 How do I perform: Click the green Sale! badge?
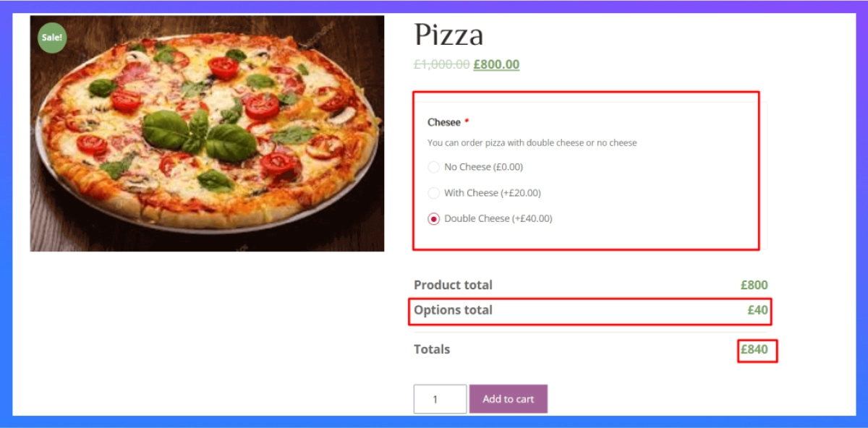(51, 36)
